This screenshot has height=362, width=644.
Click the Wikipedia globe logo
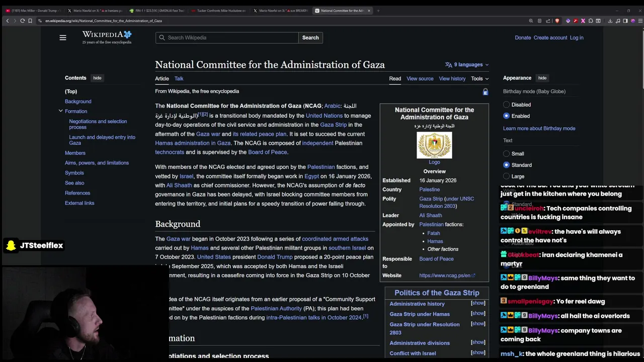click(x=127, y=34)
